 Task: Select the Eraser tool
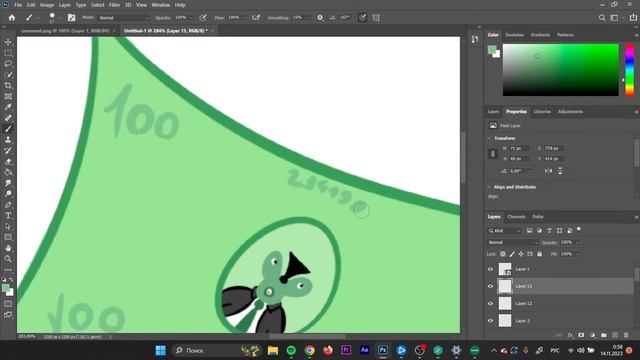pos(8,161)
